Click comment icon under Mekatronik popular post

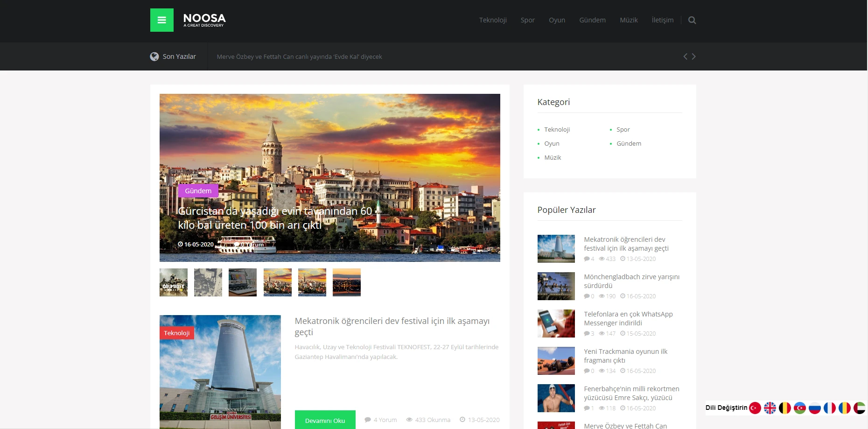click(x=587, y=259)
